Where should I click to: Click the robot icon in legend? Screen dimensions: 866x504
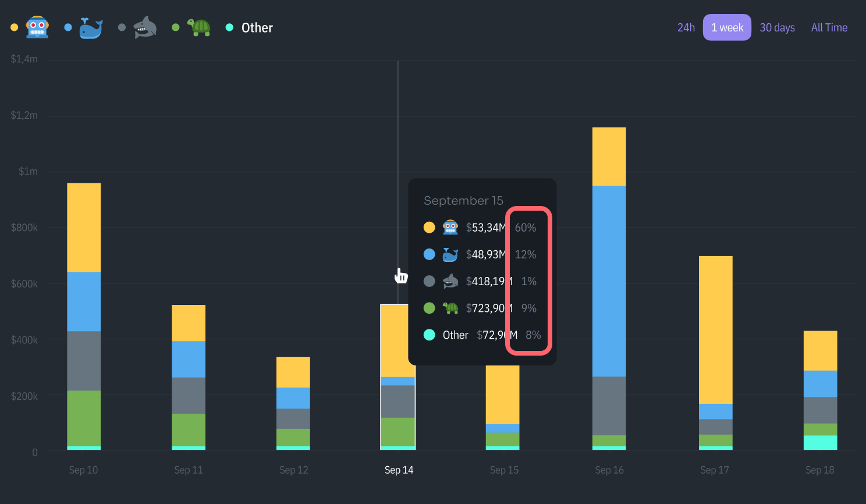pyautogui.click(x=37, y=27)
